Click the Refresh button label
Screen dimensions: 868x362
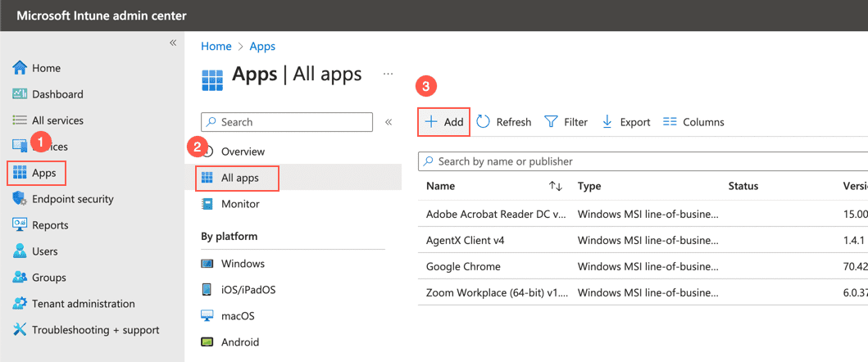point(514,122)
